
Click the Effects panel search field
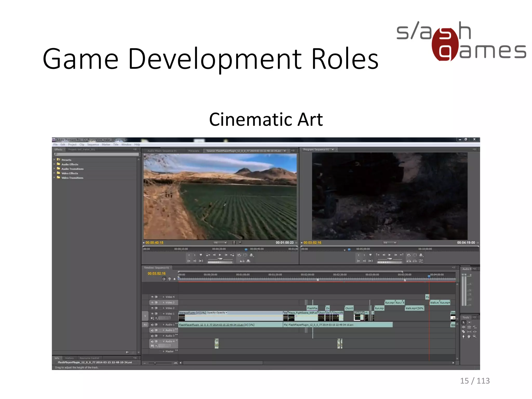pos(96,154)
